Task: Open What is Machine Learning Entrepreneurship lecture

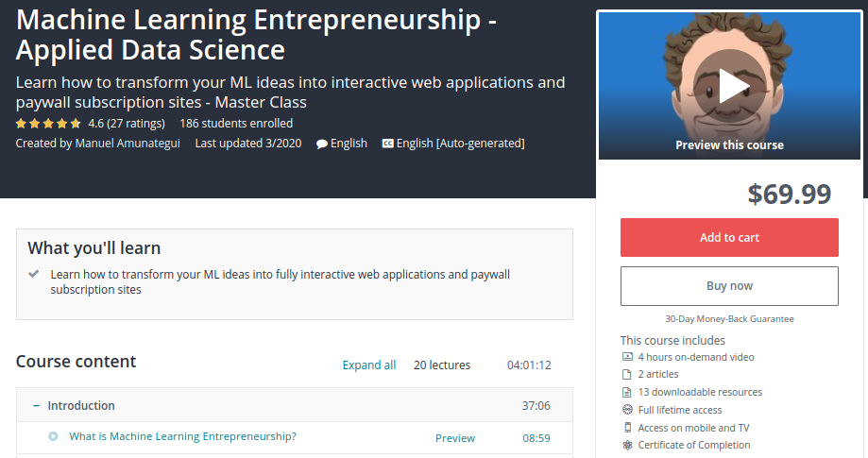Action: pyautogui.click(x=182, y=436)
